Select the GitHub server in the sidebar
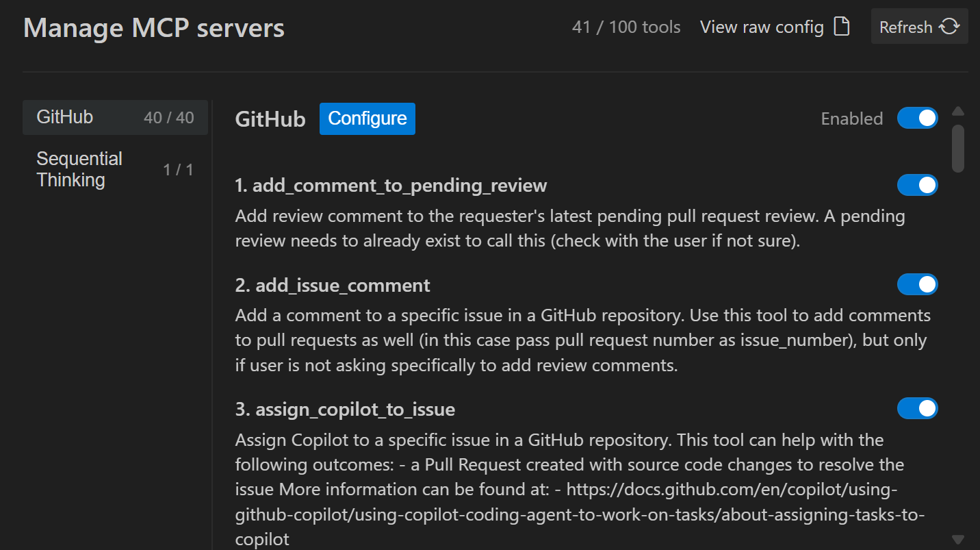The height and width of the screenshot is (550, 980). point(65,117)
